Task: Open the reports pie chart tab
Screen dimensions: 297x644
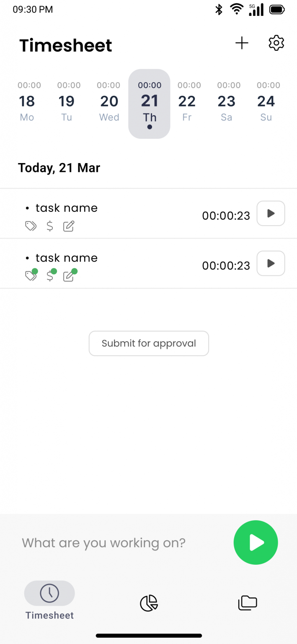Action: 149,603
